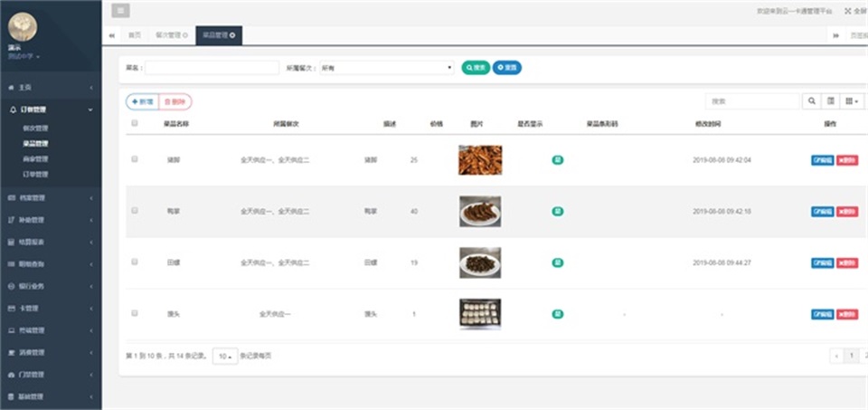Open 商家管理 in the sidebar submenu
Image resolution: width=868 pixels, height=410 pixels.
pos(35,159)
